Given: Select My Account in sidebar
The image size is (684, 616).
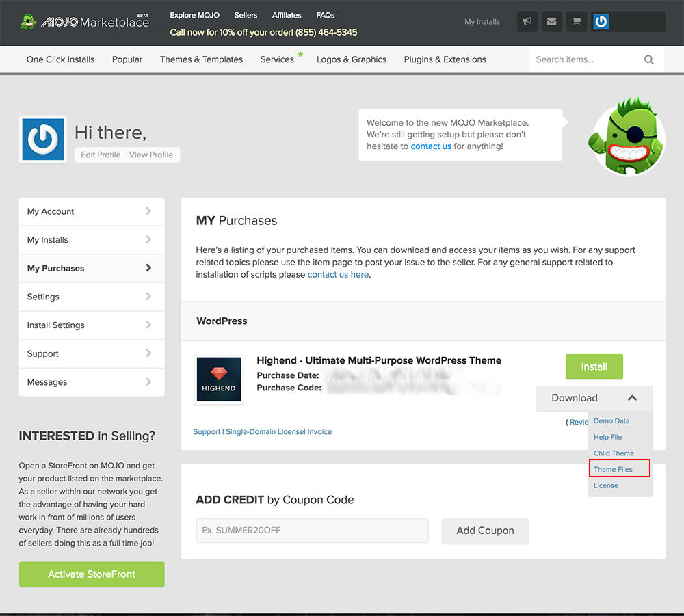Looking at the screenshot, I should pos(92,211).
